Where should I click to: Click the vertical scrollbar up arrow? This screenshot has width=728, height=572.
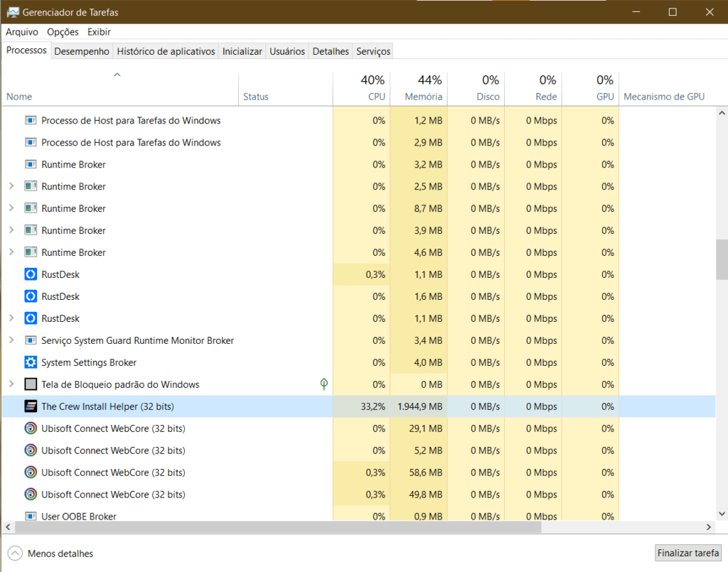click(722, 113)
